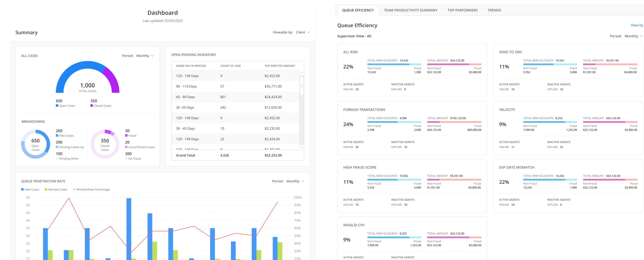Click Foreign Transactions fraud amount $80,000.00
The height and width of the screenshot is (260, 644).
[x=474, y=130]
